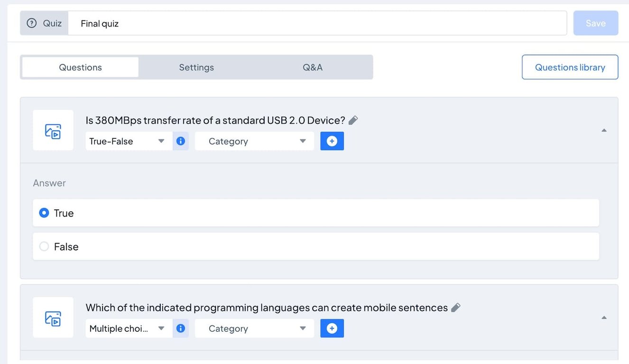Click the info icon next to True-False

click(x=181, y=141)
